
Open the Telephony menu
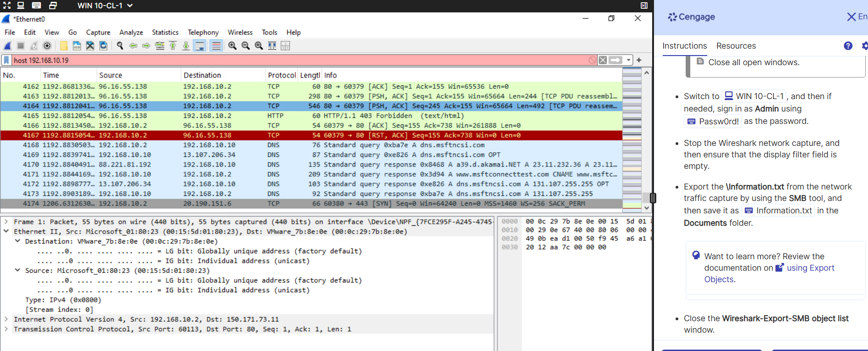203,32
